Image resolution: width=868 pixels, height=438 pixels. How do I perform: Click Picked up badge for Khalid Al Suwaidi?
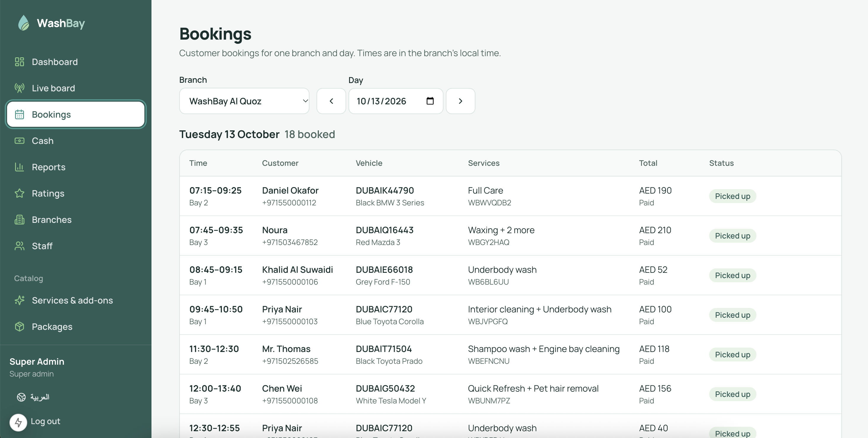point(733,275)
